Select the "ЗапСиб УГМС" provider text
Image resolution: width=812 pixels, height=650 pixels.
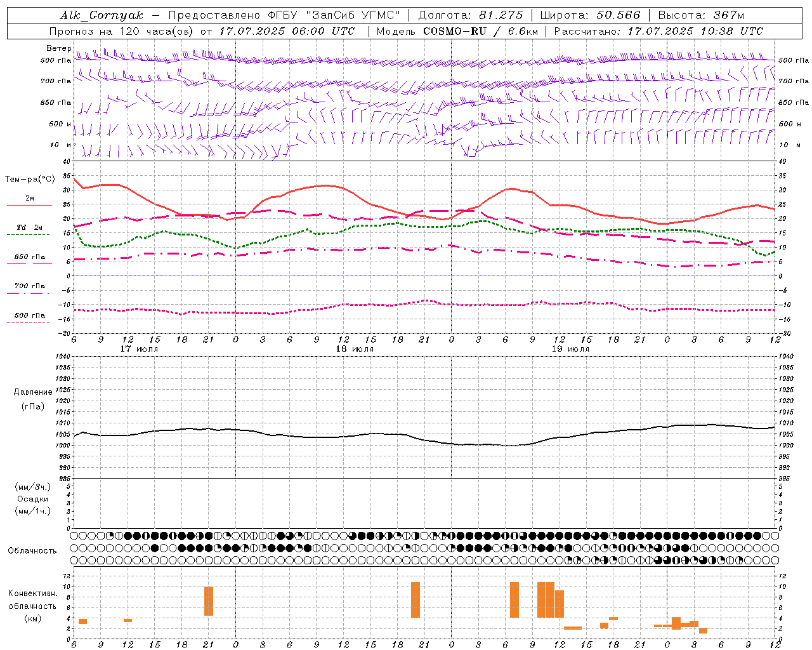353,15
